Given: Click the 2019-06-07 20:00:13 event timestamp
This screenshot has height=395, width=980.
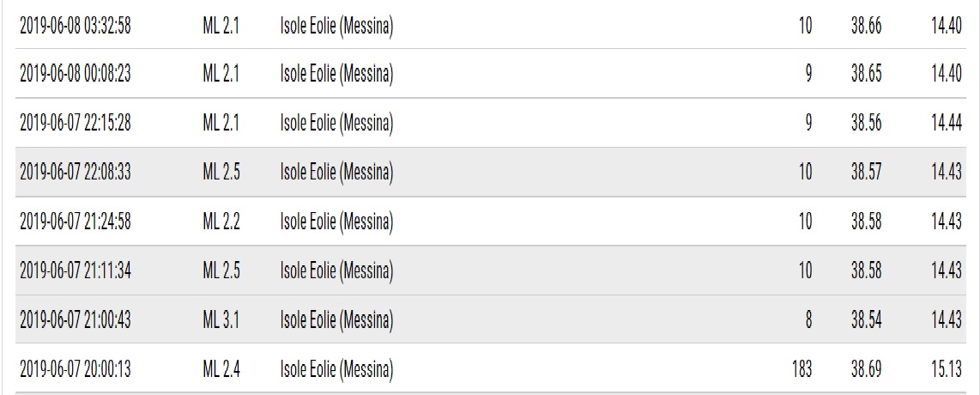Looking at the screenshot, I should pyautogui.click(x=76, y=370).
